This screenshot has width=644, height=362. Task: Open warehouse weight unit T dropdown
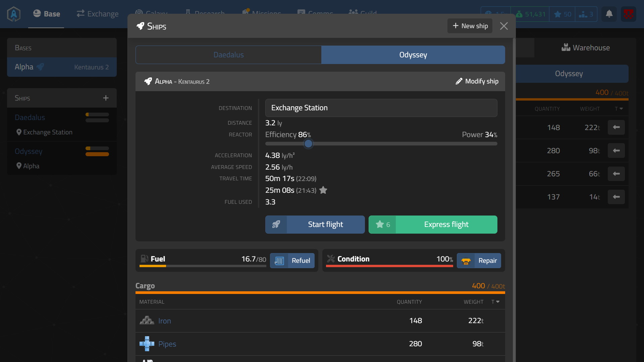pos(619,109)
